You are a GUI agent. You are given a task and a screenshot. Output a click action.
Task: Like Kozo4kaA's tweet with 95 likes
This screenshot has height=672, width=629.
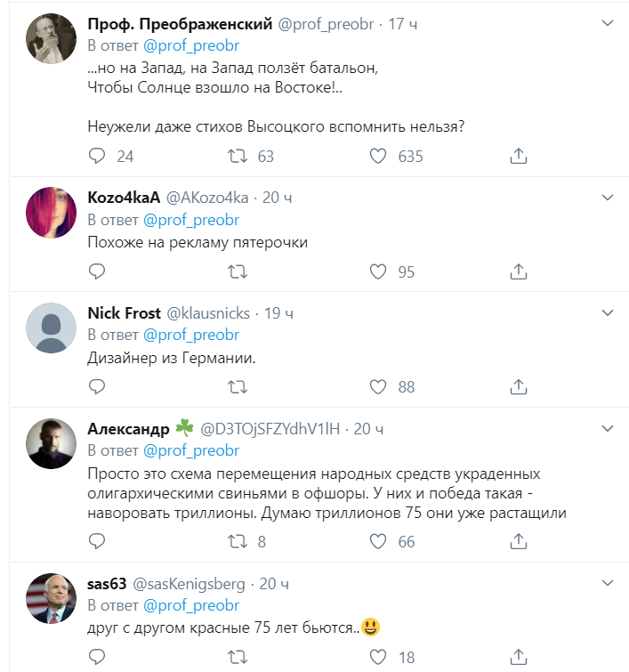378,271
